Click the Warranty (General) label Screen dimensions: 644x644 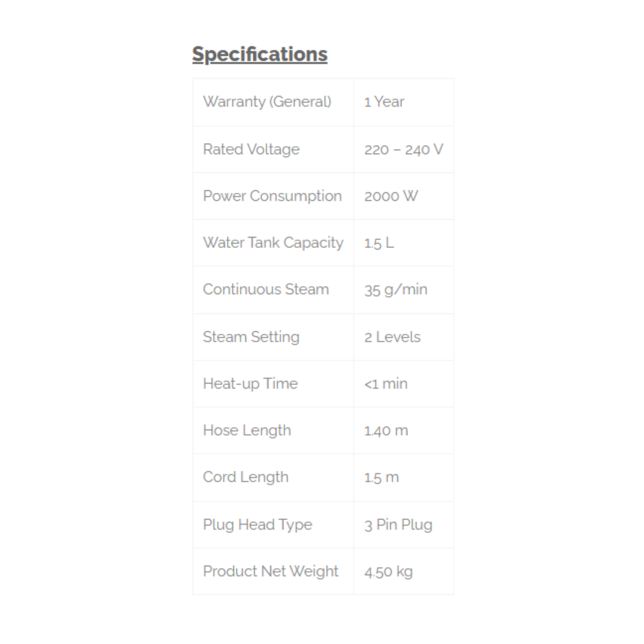267,102
